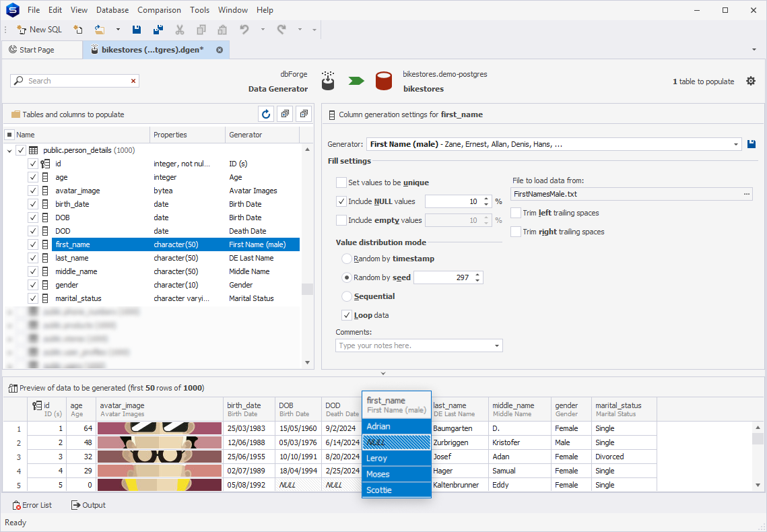
Task: Click the Paste clipboard icon
Action: [x=222, y=30]
